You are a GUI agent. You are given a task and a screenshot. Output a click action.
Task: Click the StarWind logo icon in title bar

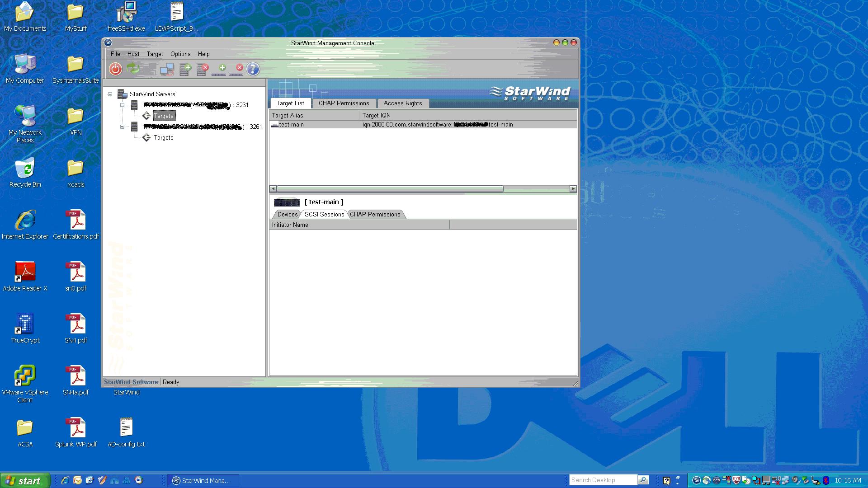click(108, 42)
